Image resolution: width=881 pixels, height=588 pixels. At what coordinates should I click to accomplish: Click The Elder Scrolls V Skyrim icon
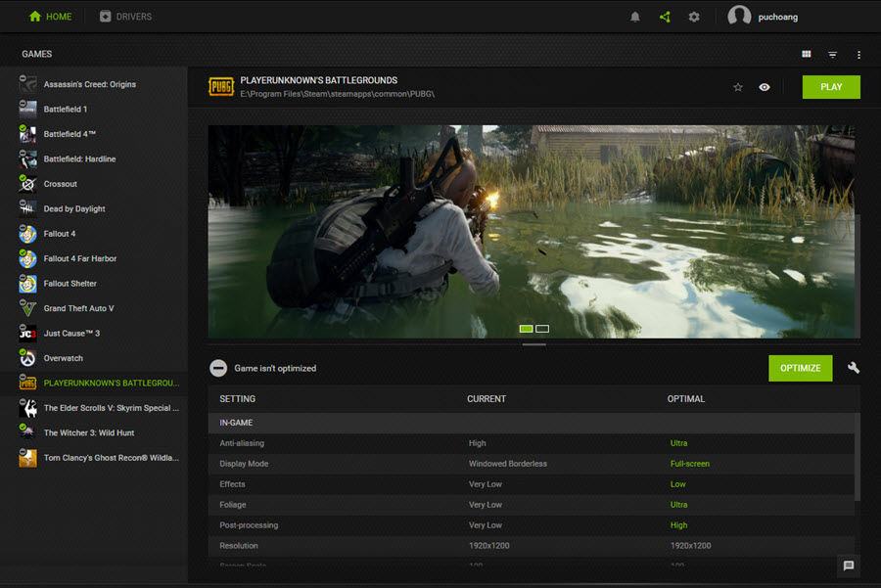(27, 408)
